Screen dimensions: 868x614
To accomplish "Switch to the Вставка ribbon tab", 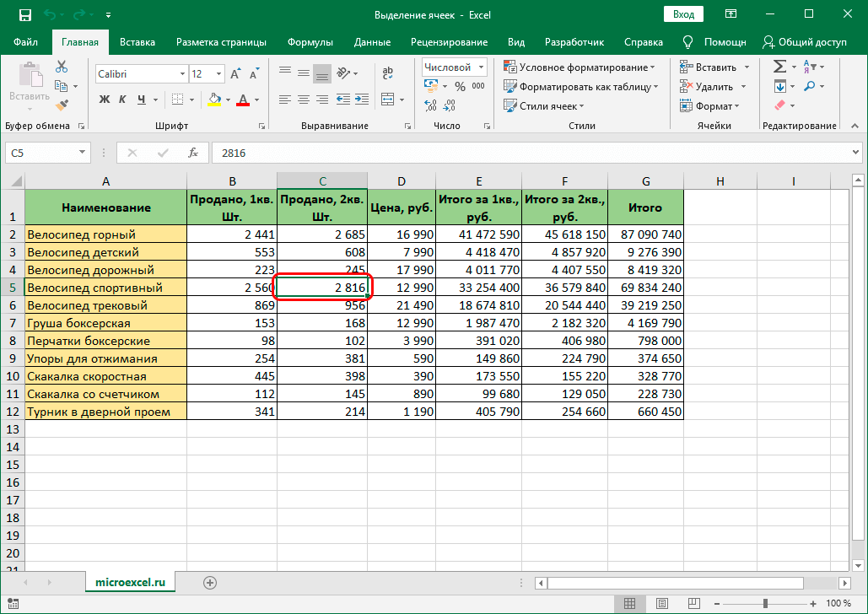I will pyautogui.click(x=137, y=42).
